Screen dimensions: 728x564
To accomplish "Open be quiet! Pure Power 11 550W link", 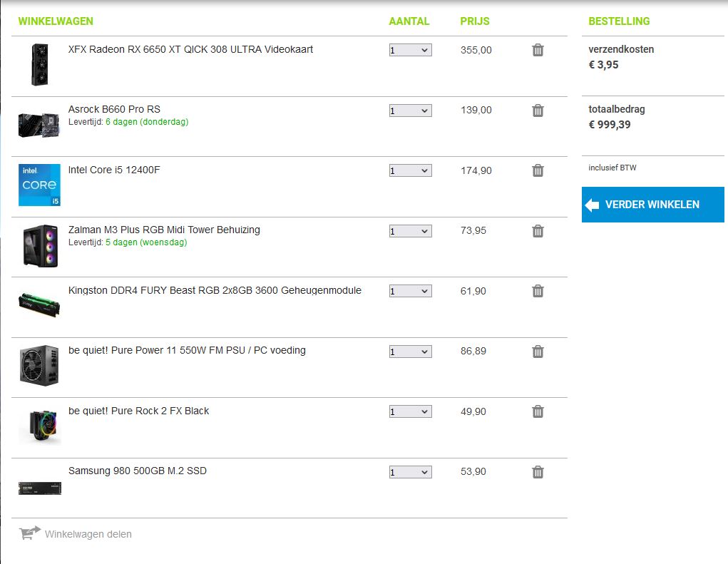I will coord(187,351).
